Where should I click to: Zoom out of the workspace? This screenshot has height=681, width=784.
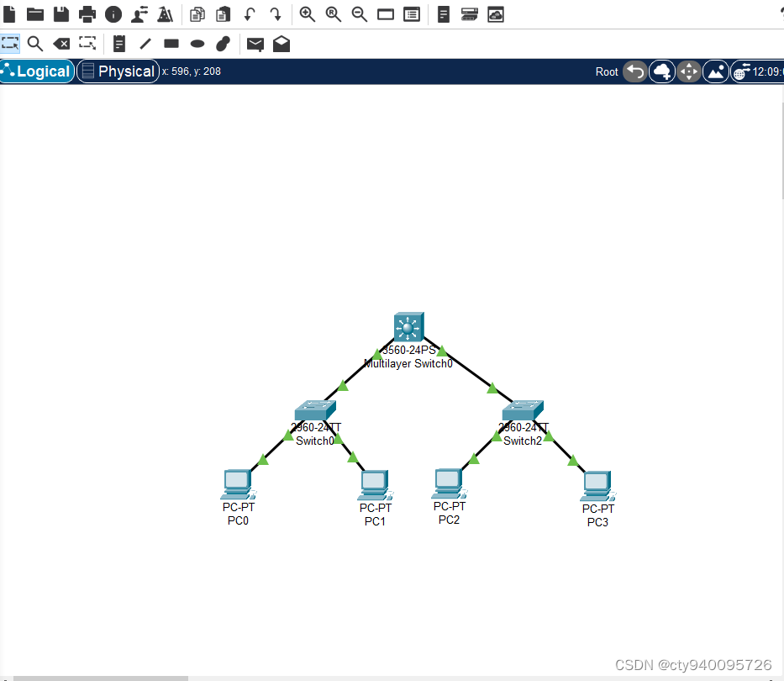pos(359,14)
